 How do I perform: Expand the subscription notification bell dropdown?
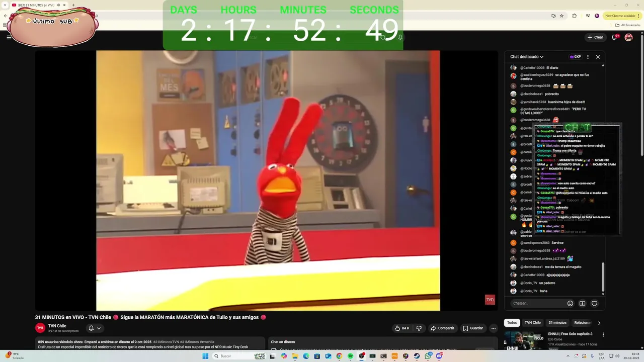[95, 328]
